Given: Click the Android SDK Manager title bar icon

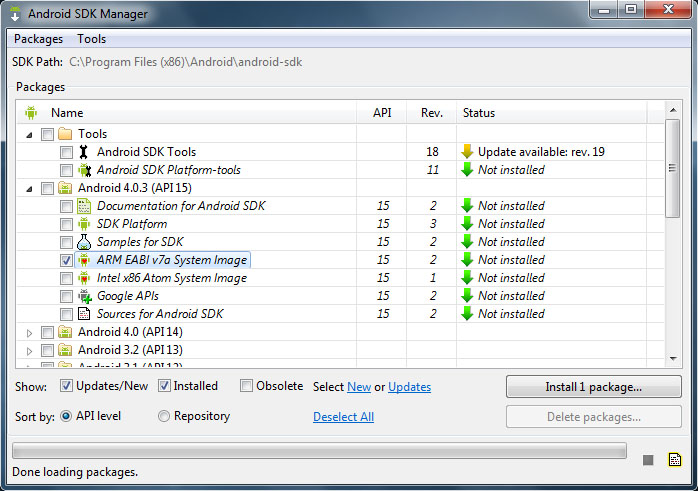Looking at the screenshot, I should tap(15, 14).
